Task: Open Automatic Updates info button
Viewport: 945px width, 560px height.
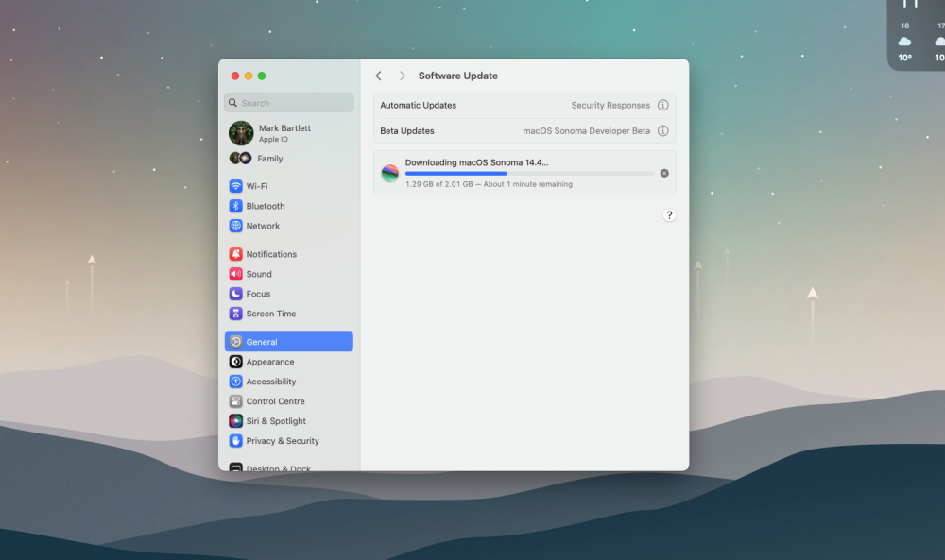Action: tap(663, 105)
